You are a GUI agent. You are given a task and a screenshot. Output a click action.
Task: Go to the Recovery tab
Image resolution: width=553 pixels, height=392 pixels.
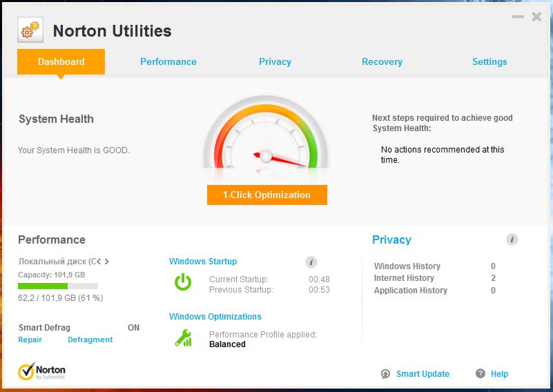pyautogui.click(x=382, y=61)
